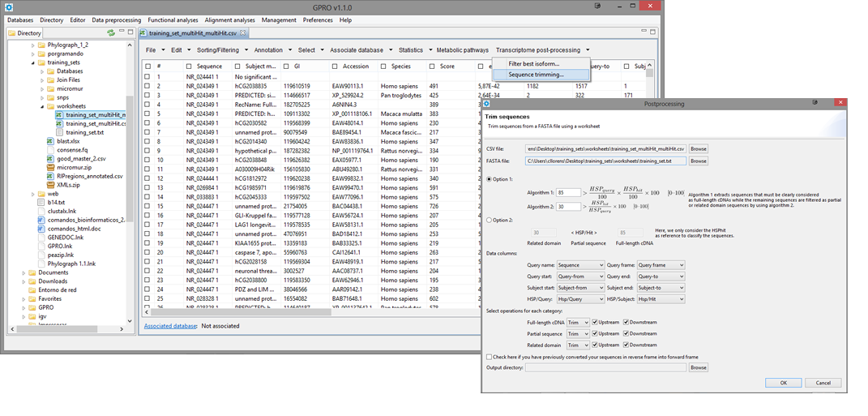Click the Algorithm 1 value field
Viewport: 868px width, 416px height.
coord(567,191)
